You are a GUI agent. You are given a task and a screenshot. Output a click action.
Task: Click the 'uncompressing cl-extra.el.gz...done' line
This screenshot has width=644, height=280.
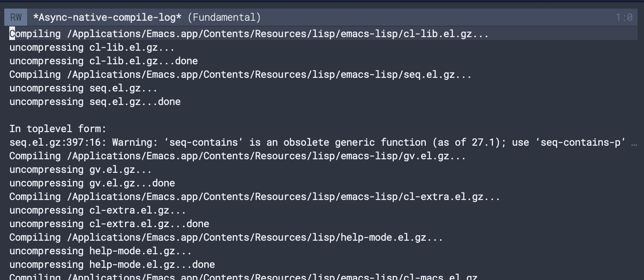coord(109,224)
